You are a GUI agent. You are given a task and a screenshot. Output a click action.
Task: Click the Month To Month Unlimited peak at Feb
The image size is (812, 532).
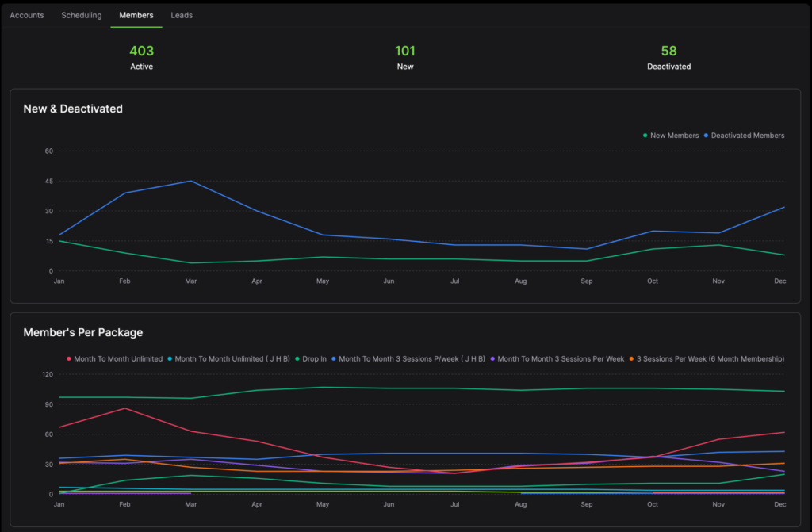(x=125, y=408)
